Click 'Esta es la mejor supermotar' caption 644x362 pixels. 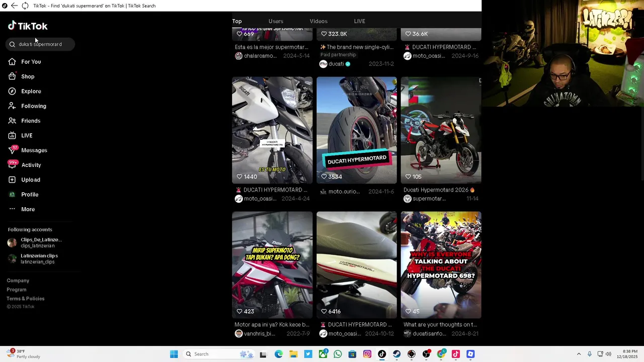point(272,47)
